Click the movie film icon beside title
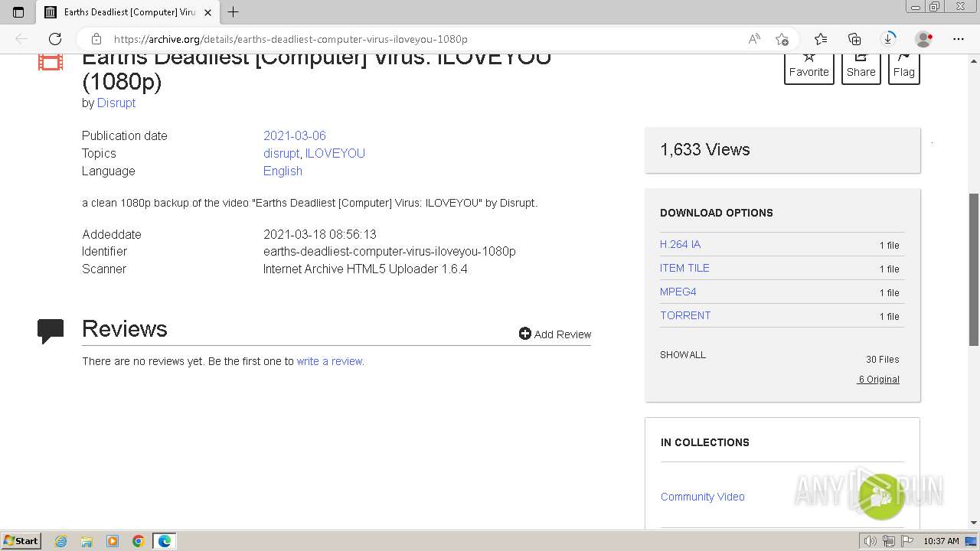Screen dimensions: 980x551 51,62
